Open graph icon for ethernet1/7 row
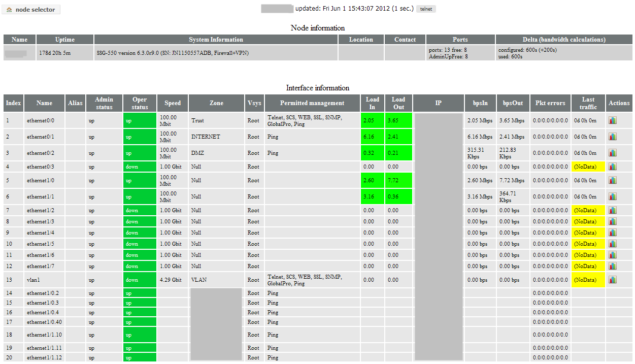The image size is (635, 364). point(613,266)
